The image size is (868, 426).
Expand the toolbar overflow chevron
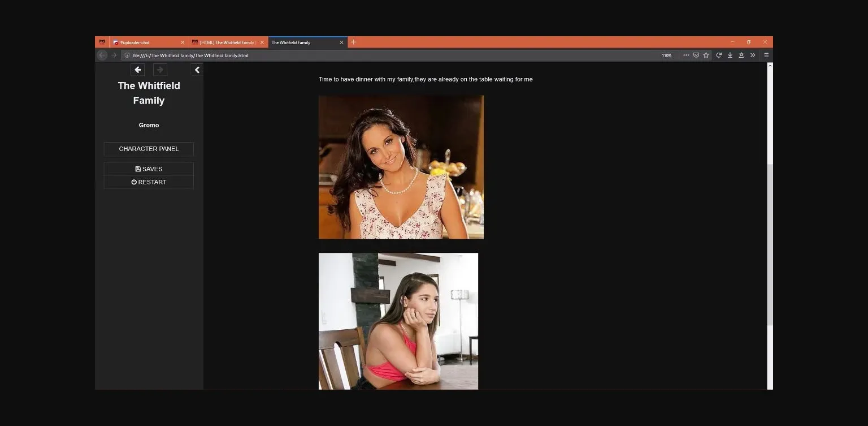(x=753, y=55)
